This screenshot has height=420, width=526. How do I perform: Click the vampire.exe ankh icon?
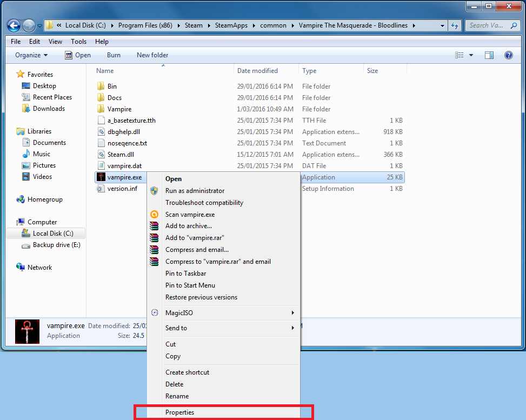tap(101, 177)
